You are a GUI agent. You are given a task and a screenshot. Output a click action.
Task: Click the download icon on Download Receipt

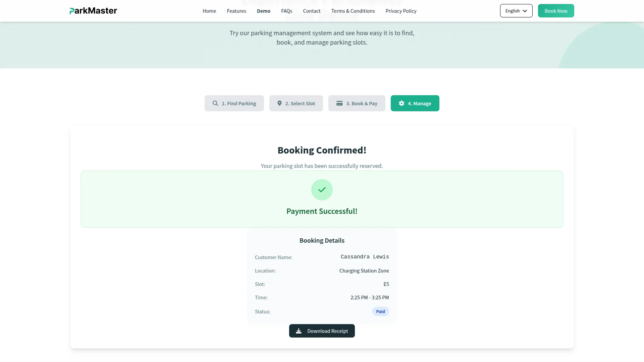(299, 331)
